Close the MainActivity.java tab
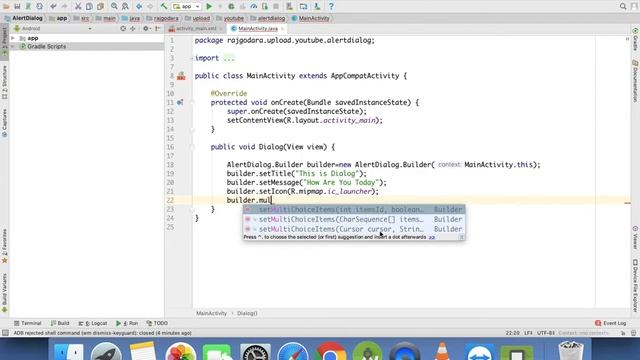Image resolution: width=640 pixels, height=360 pixels. (282, 29)
